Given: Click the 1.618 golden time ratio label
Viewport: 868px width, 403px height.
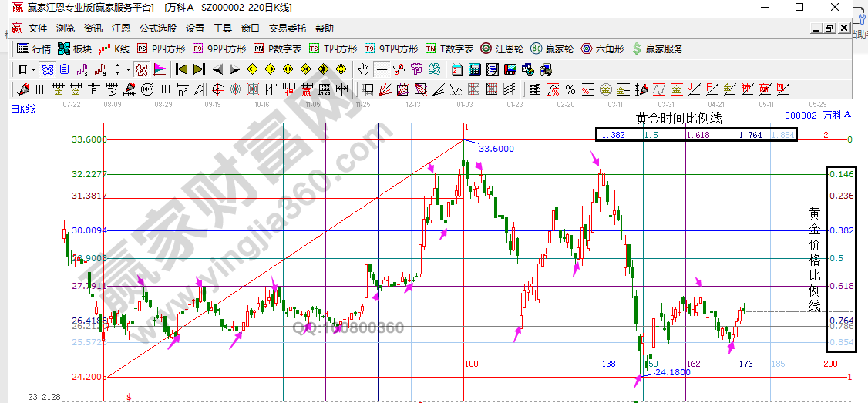Looking at the screenshot, I should (x=698, y=135).
